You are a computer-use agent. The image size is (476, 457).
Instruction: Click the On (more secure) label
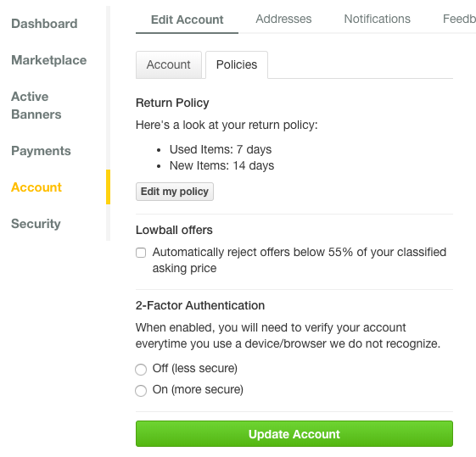(x=198, y=389)
